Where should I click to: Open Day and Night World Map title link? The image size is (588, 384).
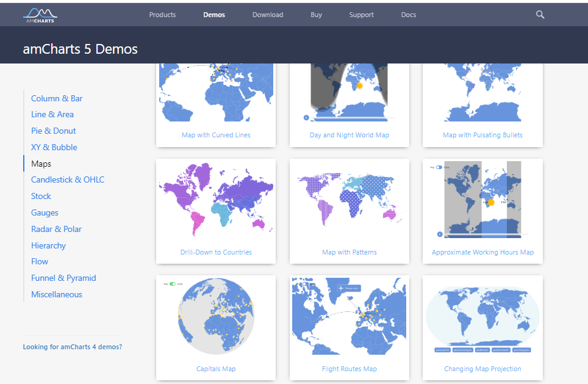[350, 135]
